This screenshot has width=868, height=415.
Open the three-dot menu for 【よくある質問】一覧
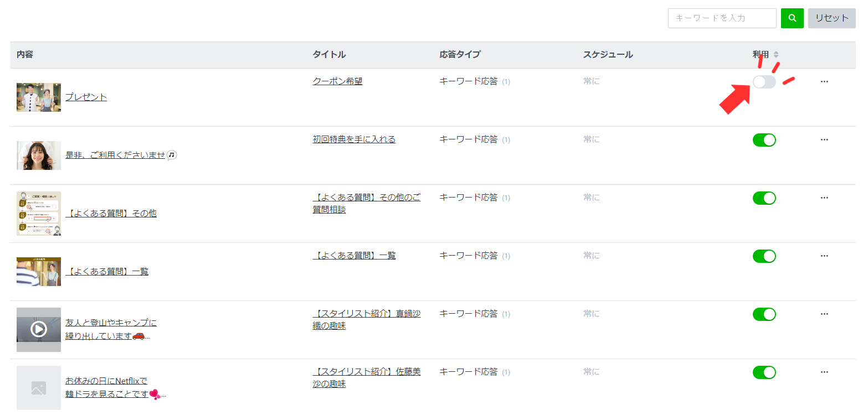click(x=824, y=256)
